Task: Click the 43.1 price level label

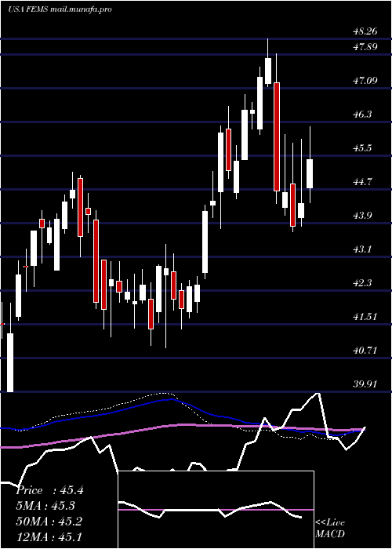Action: [362, 249]
